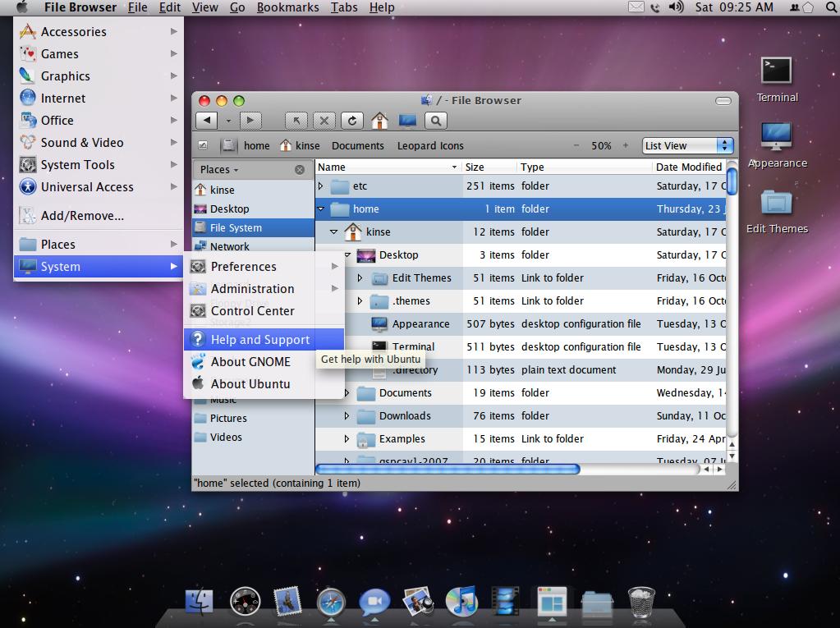Click the horizontal scrollbar in file list

pos(448,470)
